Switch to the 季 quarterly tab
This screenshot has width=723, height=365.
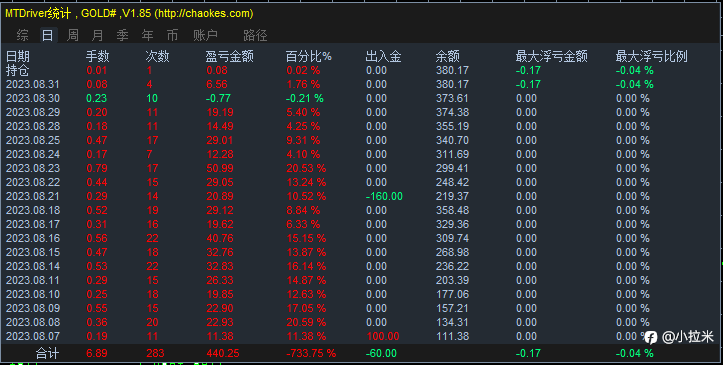point(122,35)
